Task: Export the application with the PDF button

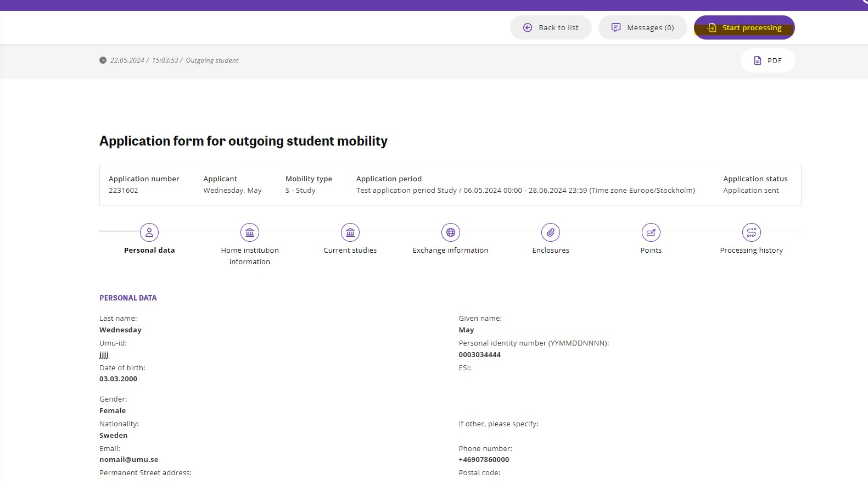Action: [768, 60]
